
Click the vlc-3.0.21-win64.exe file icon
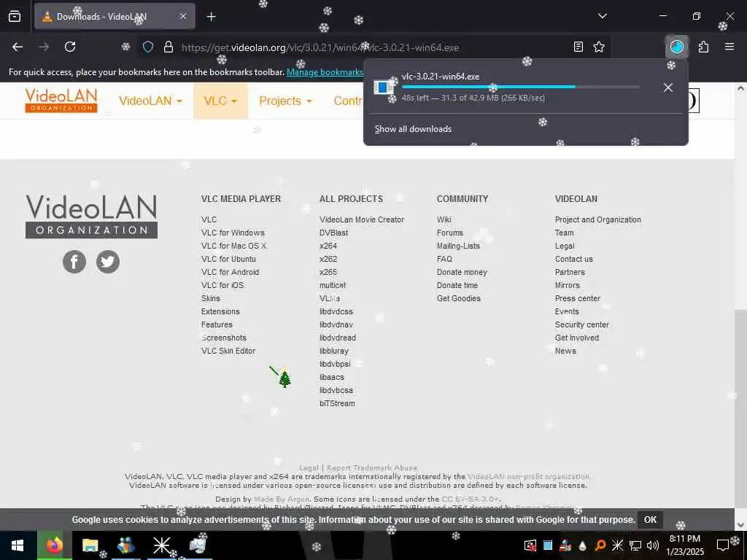point(384,87)
